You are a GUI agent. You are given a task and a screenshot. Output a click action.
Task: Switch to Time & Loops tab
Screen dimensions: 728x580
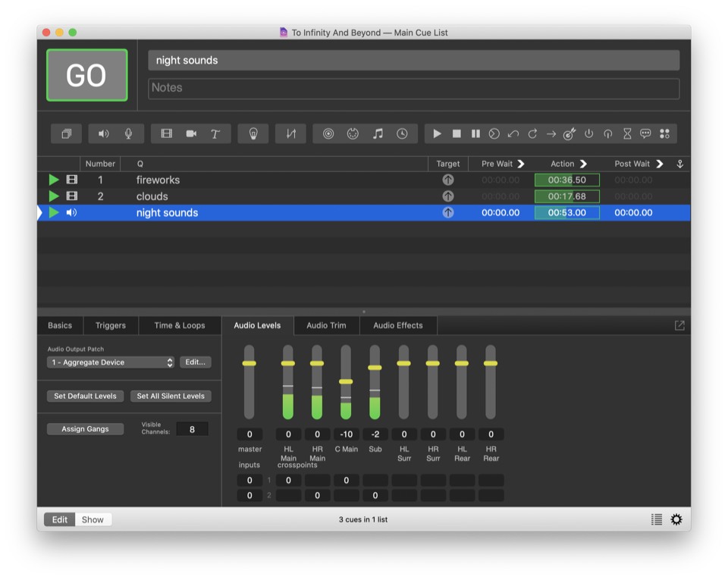180,325
